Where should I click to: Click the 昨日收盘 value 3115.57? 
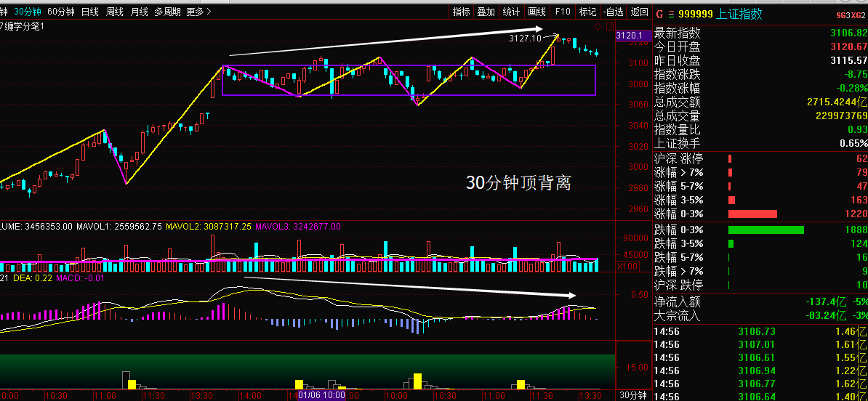click(x=848, y=61)
